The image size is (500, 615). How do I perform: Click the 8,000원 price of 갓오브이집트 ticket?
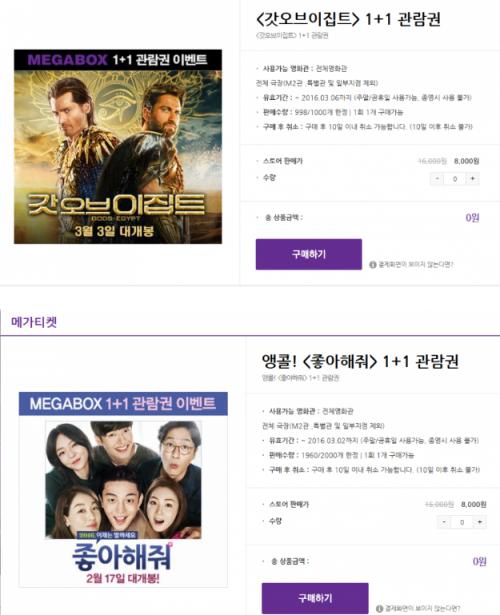(466, 161)
